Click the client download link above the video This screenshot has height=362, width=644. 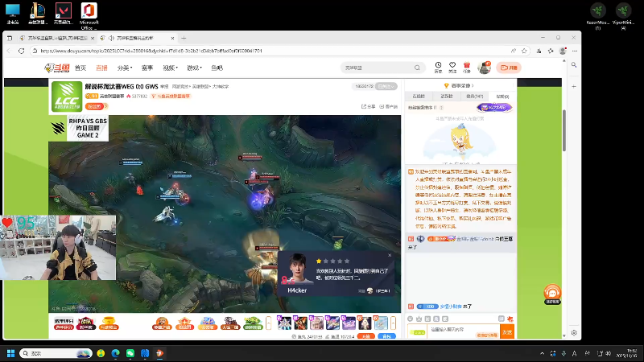point(389,106)
